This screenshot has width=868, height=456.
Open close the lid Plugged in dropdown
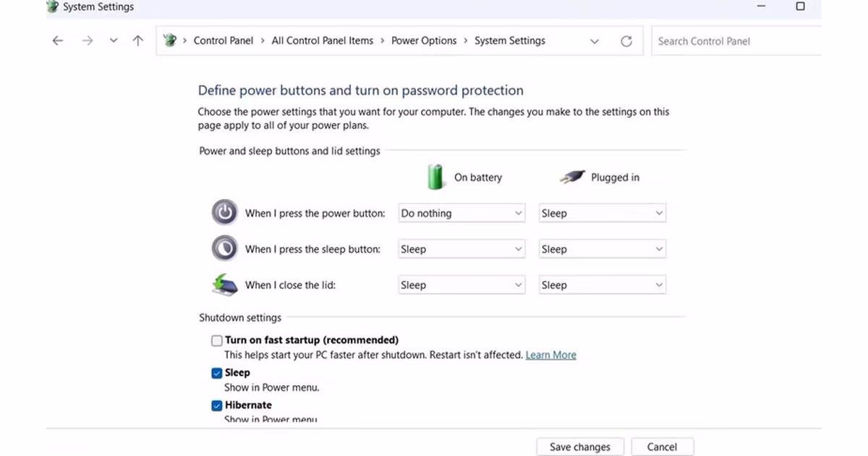(x=602, y=285)
